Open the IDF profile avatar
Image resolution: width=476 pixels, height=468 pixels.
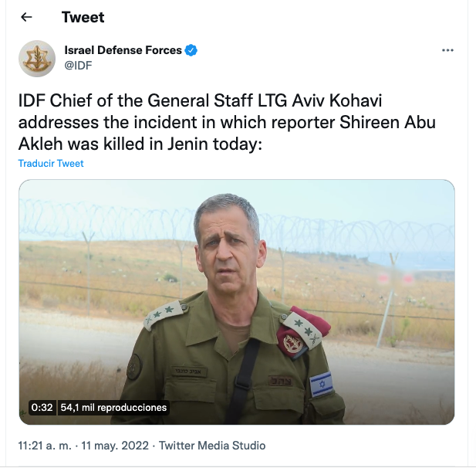click(x=36, y=58)
